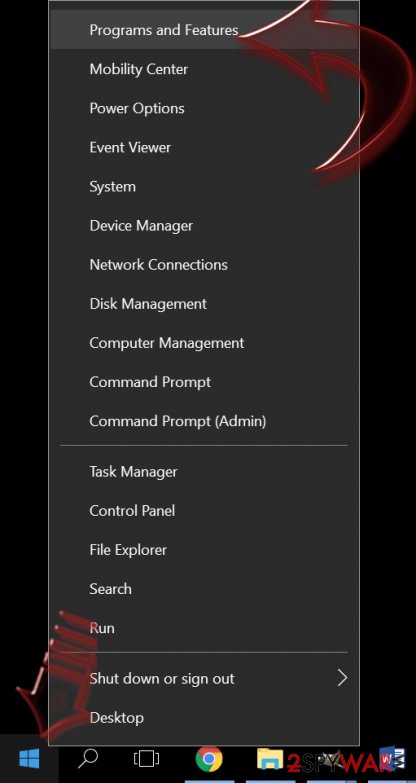The image size is (416, 783).
Task: Open the File Explorer folder icon on taskbar
Action: pyautogui.click(x=270, y=759)
